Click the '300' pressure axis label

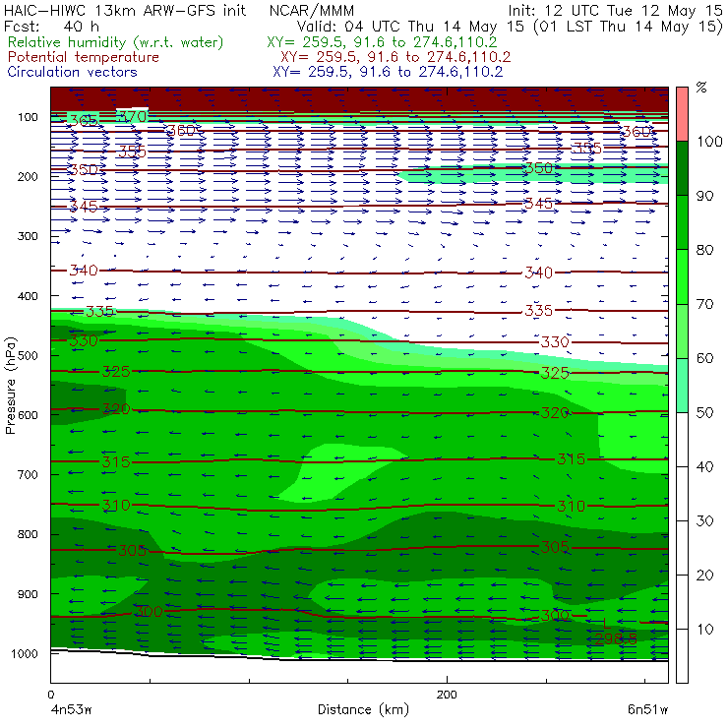pyautogui.click(x=28, y=236)
